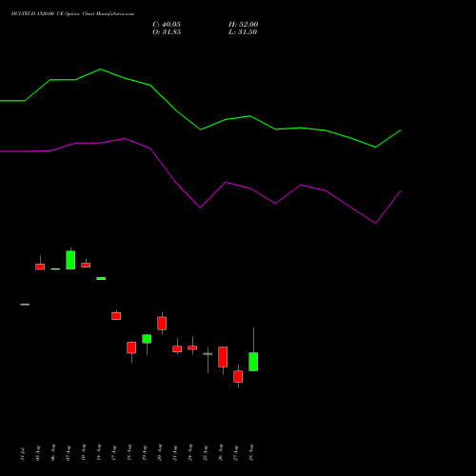Click the green upper line on the chart
Screen dimensions: 476x476
pyautogui.click(x=201, y=129)
